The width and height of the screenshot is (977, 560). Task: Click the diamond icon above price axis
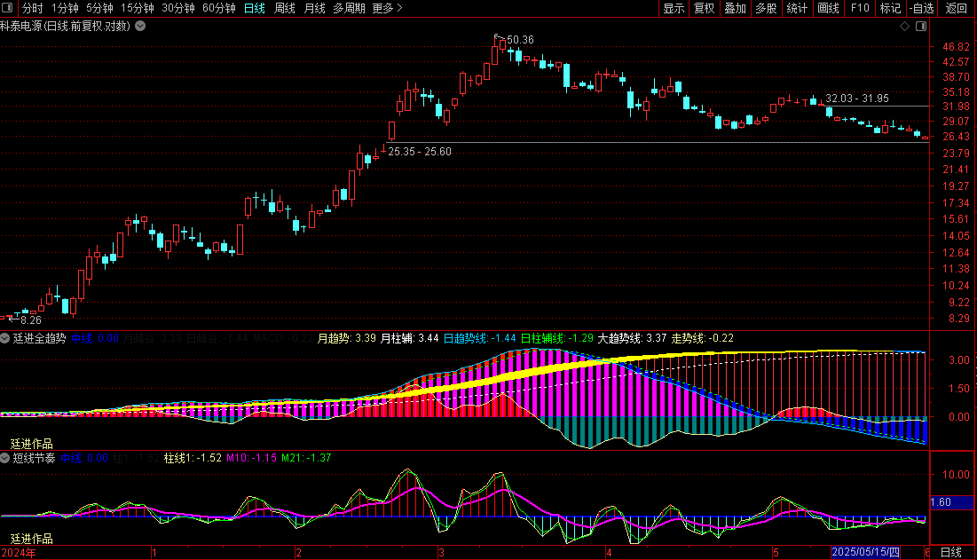pos(904,27)
